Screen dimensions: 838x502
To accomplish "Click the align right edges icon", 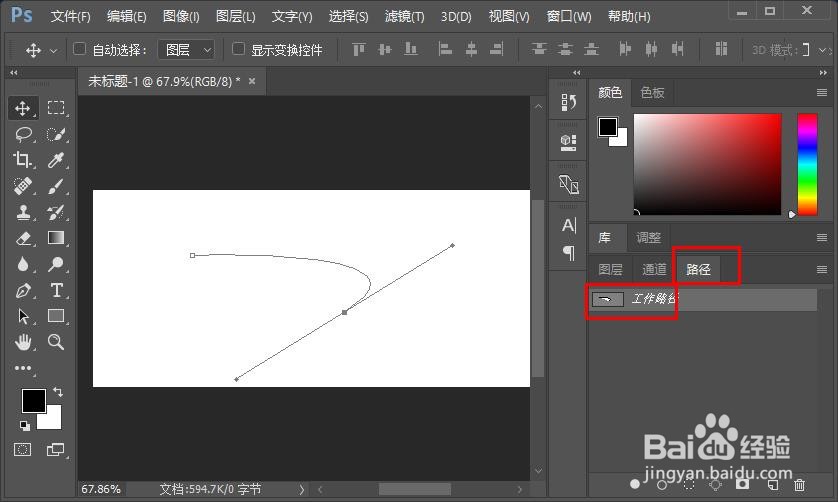I will [496, 50].
